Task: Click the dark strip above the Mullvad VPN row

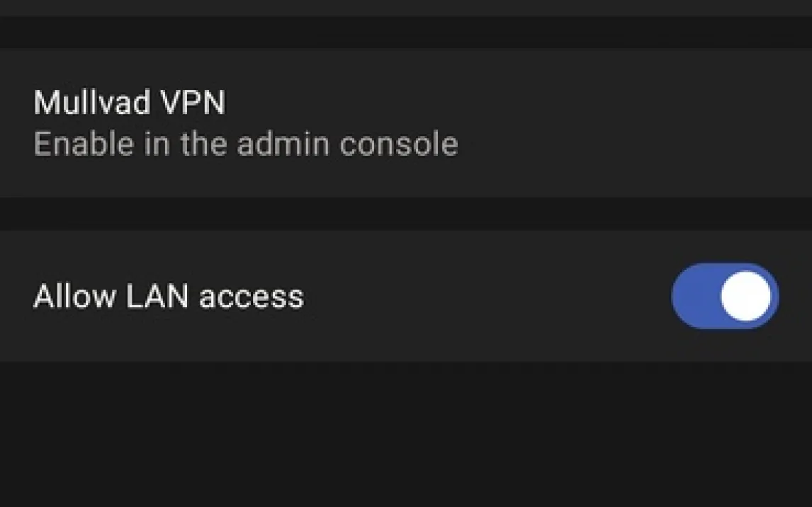Action: 406,32
